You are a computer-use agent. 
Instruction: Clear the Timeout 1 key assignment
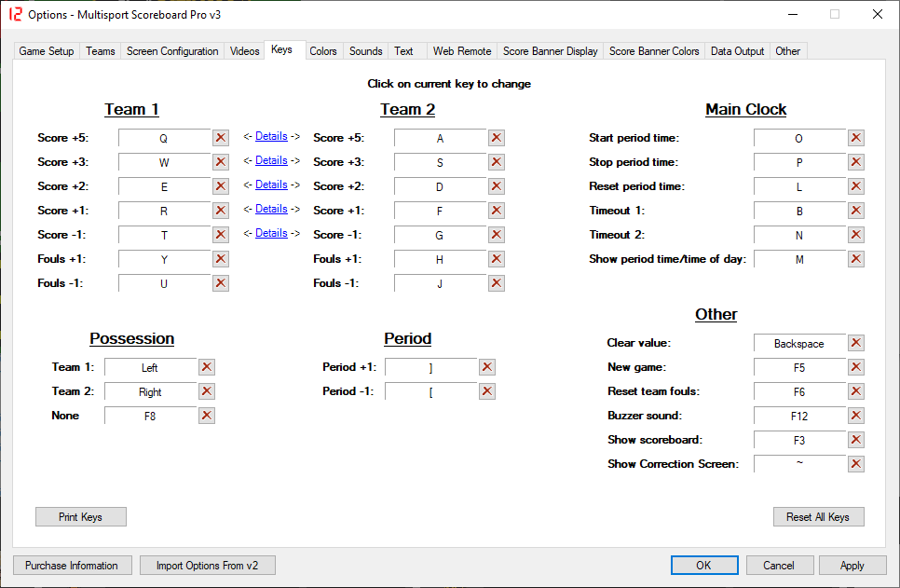[x=856, y=211]
